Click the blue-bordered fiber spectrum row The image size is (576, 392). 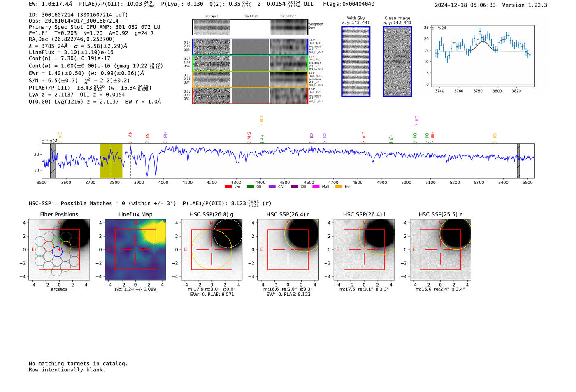[x=250, y=47]
